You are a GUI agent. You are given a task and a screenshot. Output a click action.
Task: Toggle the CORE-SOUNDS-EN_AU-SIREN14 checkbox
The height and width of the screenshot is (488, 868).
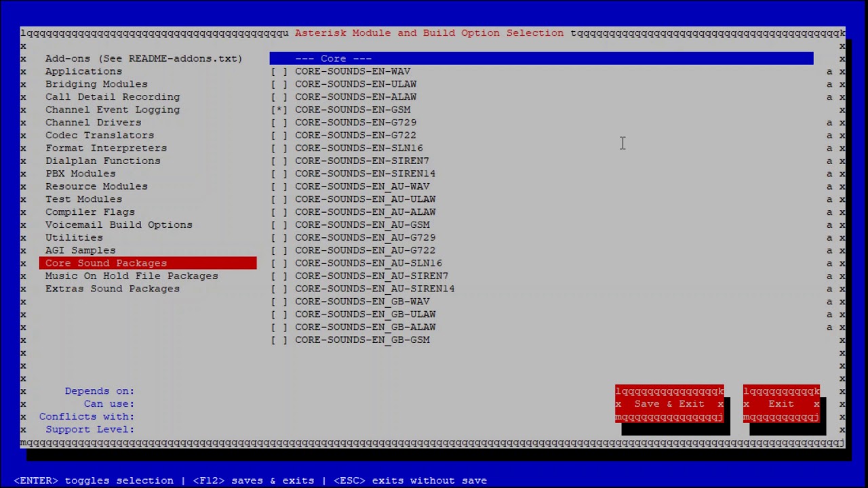[x=279, y=289]
